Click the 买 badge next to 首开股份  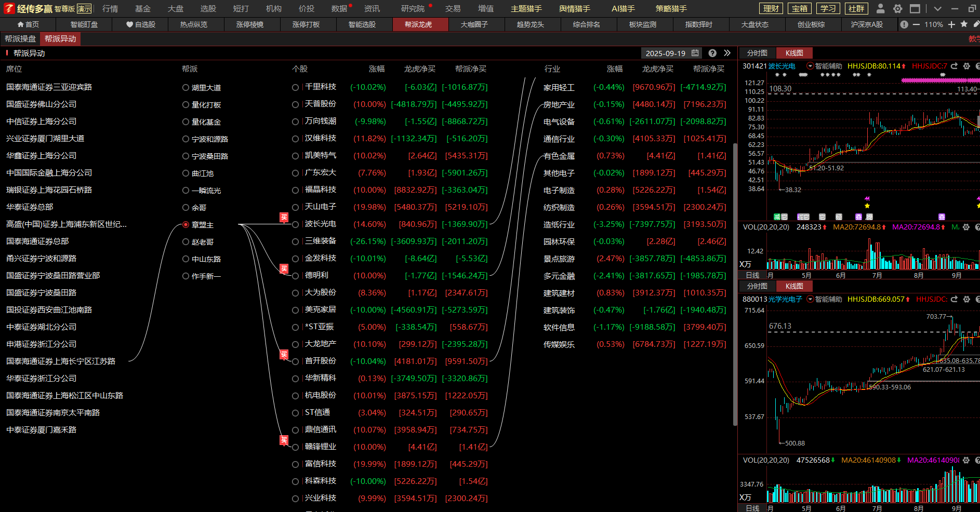(284, 354)
